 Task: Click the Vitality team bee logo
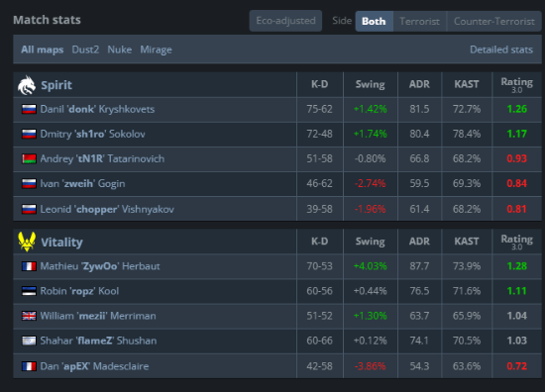(x=27, y=242)
